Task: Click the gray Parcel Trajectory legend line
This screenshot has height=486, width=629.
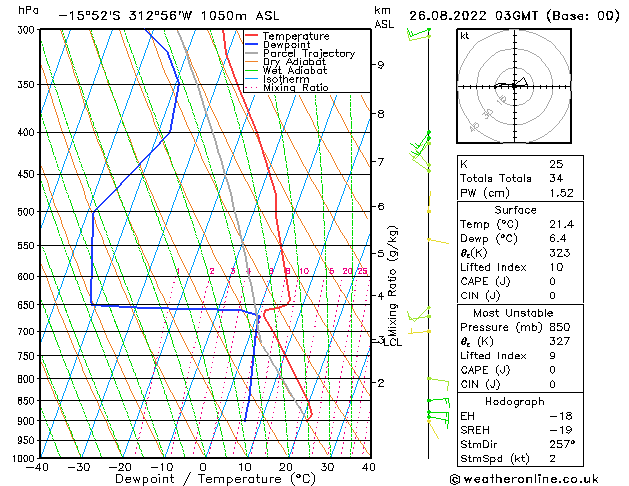Action: point(251,53)
